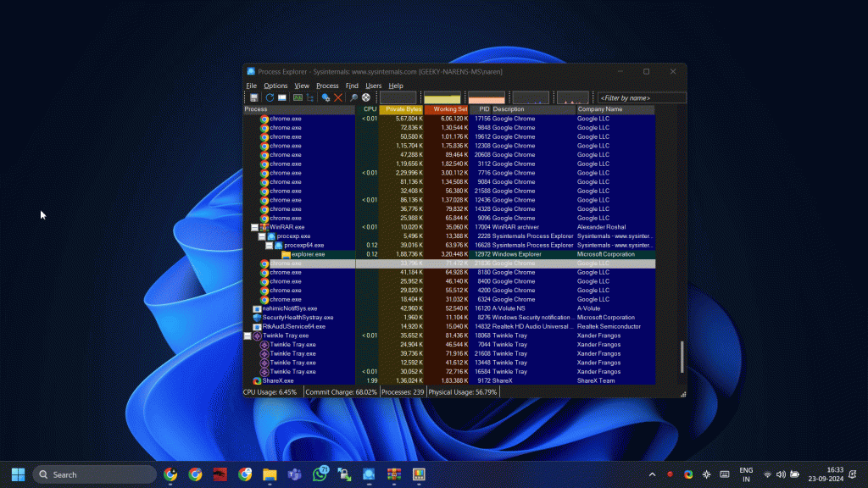The image size is (868, 488).
Task: Open the Users menu
Action: pyautogui.click(x=372, y=86)
